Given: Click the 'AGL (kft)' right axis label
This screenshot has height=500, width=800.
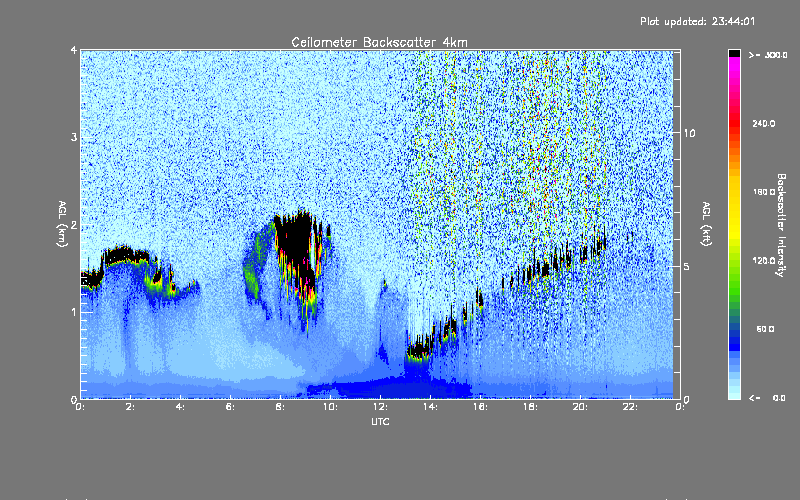Looking at the screenshot, I should (706, 224).
